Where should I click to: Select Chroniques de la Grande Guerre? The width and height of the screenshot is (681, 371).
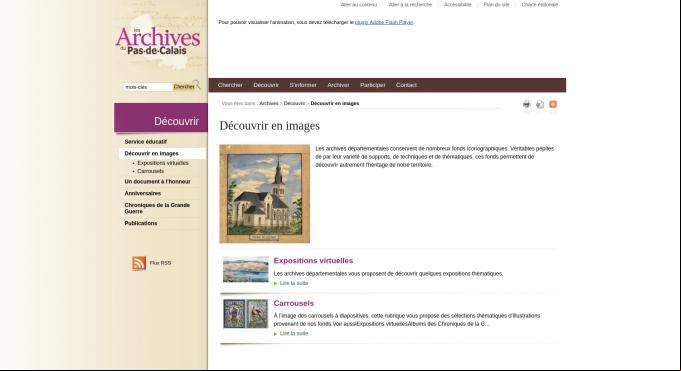tap(157, 208)
